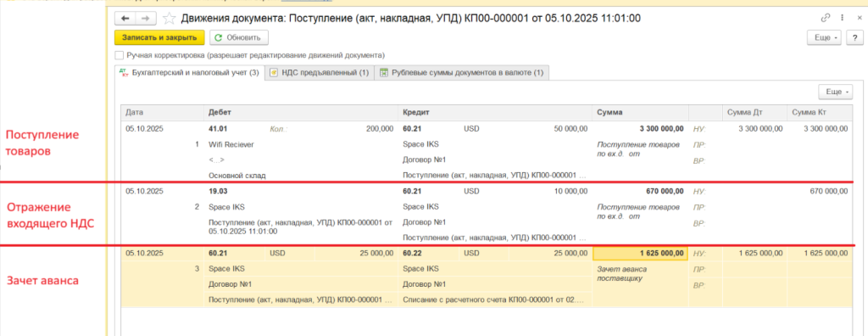This screenshot has width=868, height=336.
Task: Open the Еще dropdown above the table
Action: pyautogui.click(x=835, y=92)
